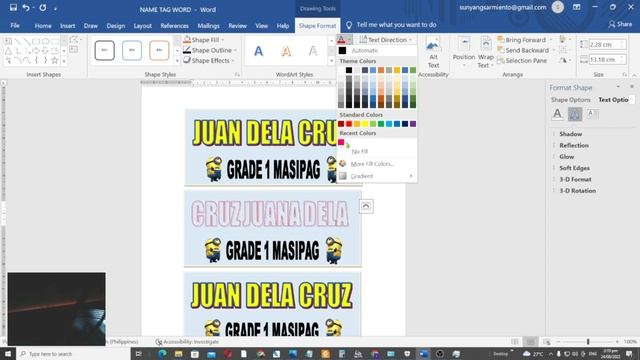Viewport: 640px width, 360px height.
Task: Open the Position layout button
Action: [x=464, y=52]
